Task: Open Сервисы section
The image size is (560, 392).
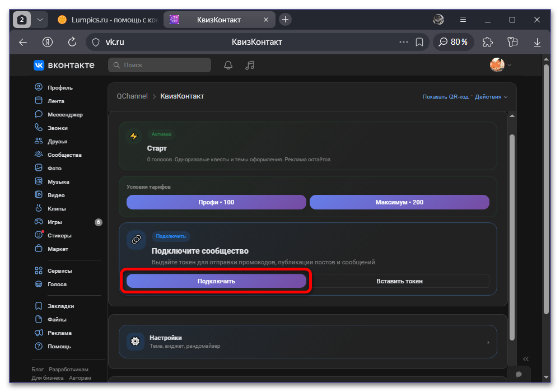Action: pos(53,270)
